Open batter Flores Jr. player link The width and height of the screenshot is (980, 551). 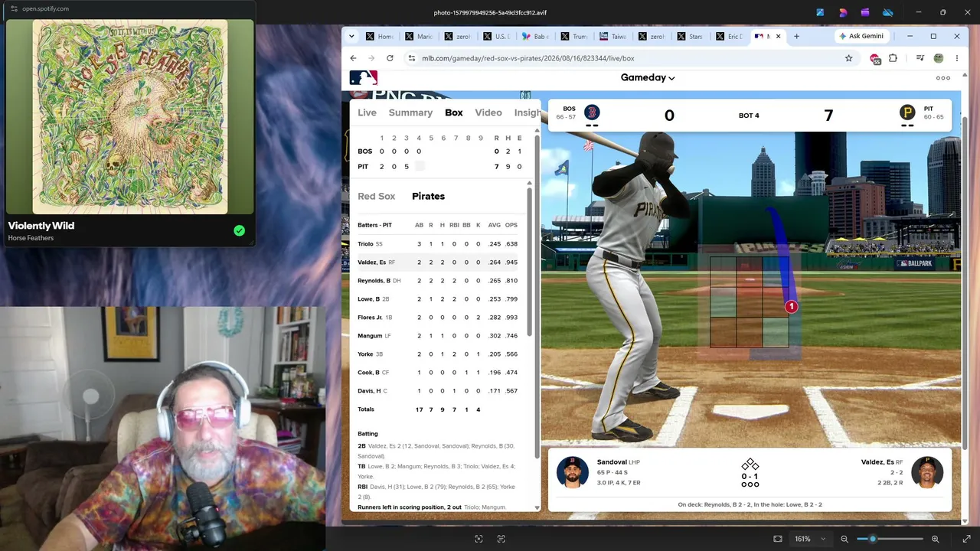coord(370,318)
